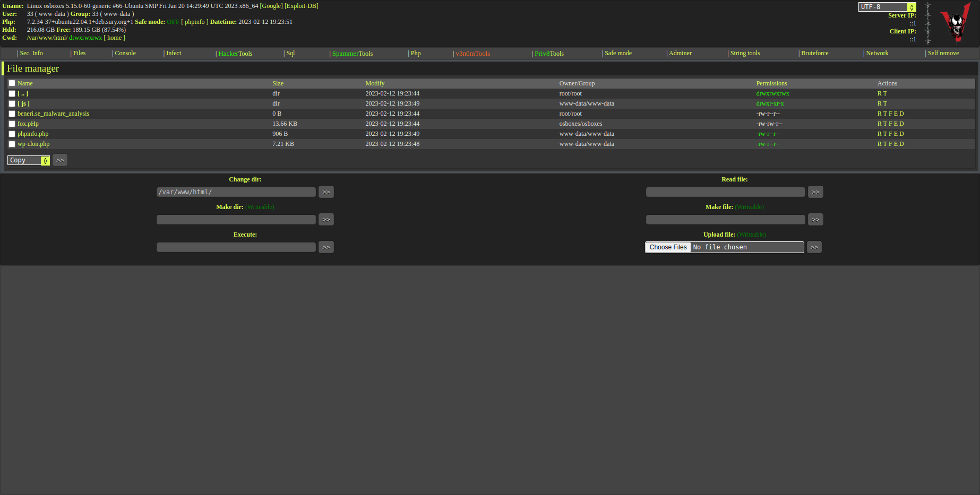The width and height of the screenshot is (980, 495).
Task: Focus the Execute command input field
Action: tap(236, 247)
